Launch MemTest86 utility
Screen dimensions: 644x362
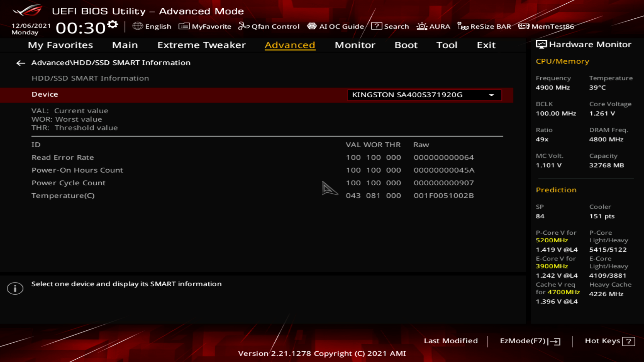click(546, 26)
